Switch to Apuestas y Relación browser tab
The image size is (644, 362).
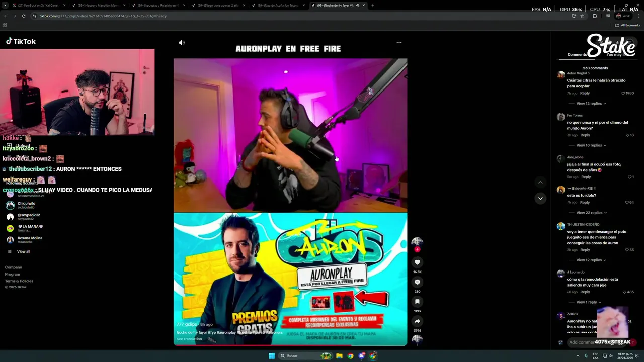pyautogui.click(x=157, y=5)
